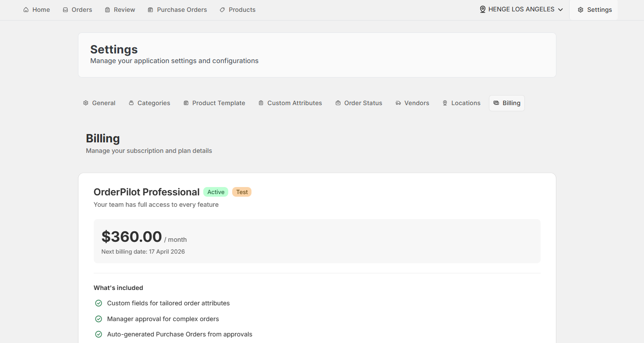The image size is (644, 343).
Task: Click 'Custom fields for tailored order attributes'
Action: [169, 303]
